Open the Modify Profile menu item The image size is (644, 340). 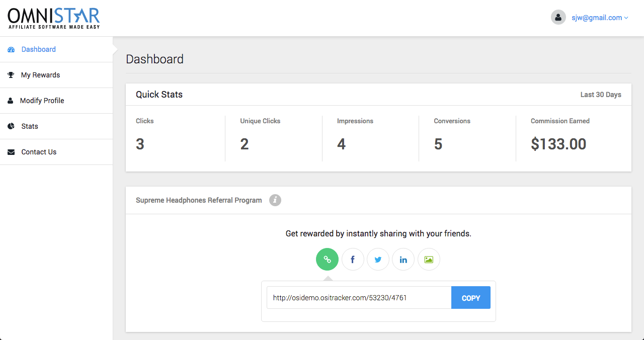42,101
